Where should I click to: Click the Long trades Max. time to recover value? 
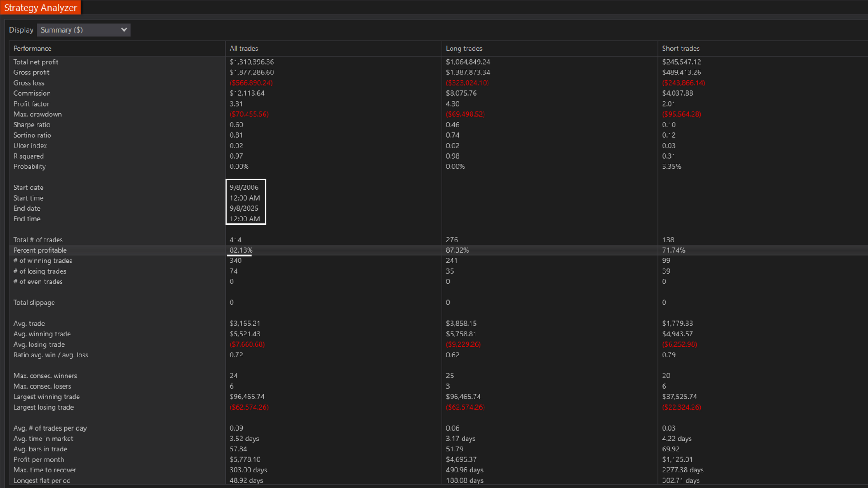click(x=464, y=470)
